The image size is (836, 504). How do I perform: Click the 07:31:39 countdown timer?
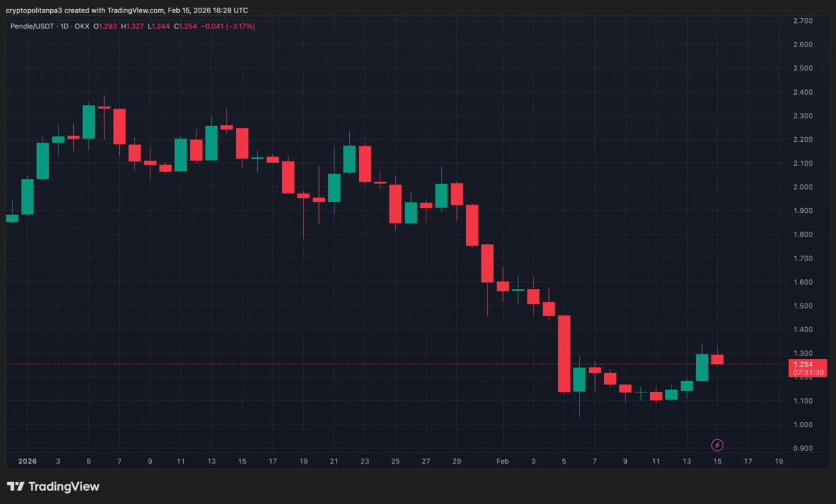click(807, 372)
